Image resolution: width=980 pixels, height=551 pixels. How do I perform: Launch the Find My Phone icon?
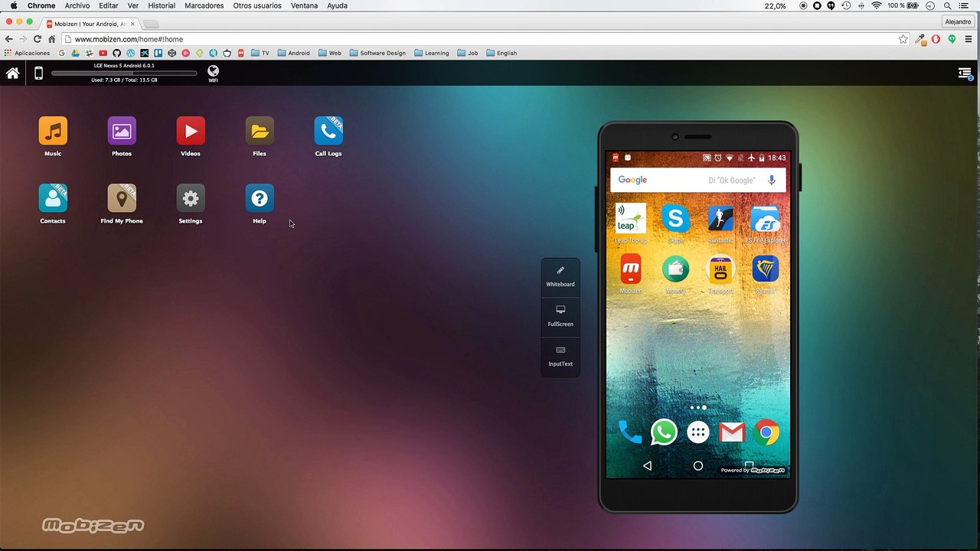122,198
